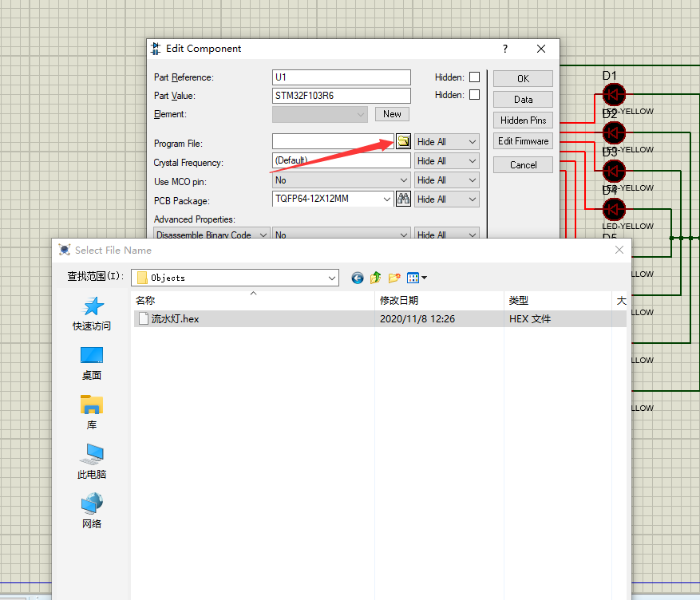Open Quick Access (快速访问) location

(x=92, y=314)
